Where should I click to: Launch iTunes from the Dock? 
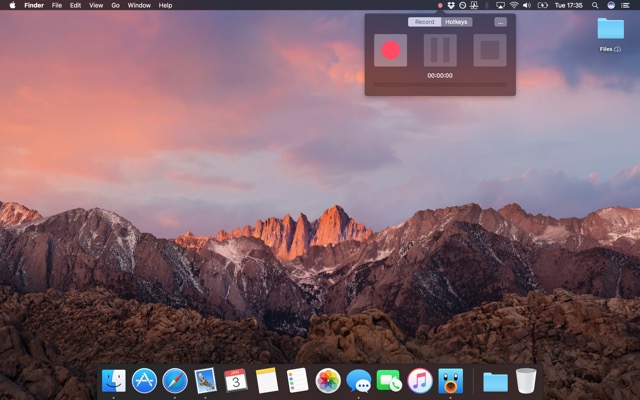click(x=420, y=380)
